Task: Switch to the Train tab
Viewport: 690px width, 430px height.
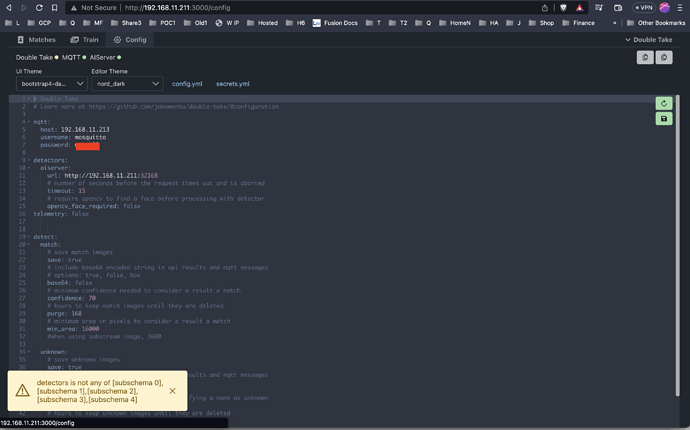Action: pos(84,40)
